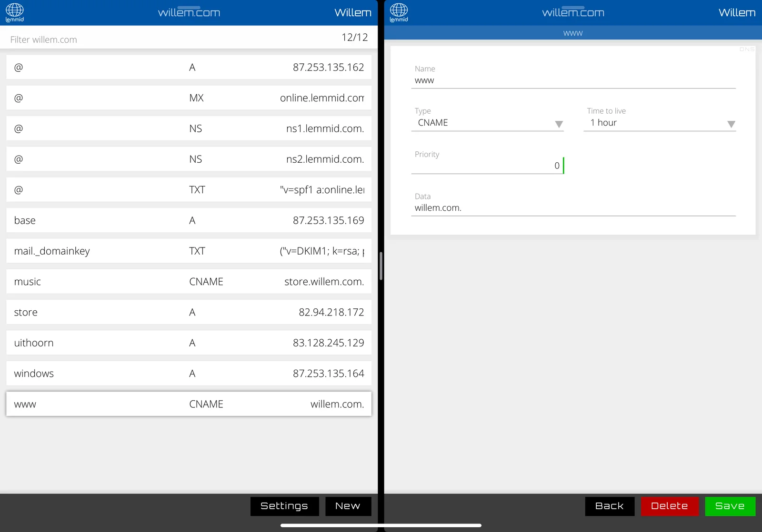Click the Time to live dropdown arrow

[731, 124]
